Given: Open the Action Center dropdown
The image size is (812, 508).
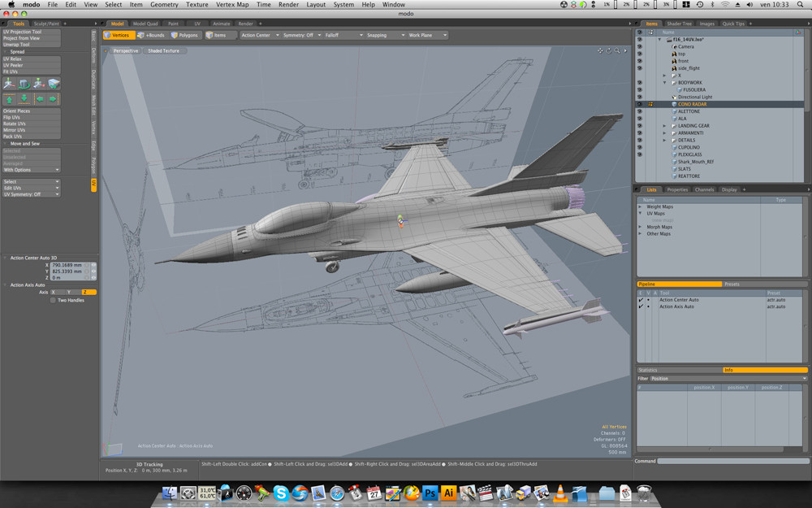Looking at the screenshot, I should pos(260,36).
